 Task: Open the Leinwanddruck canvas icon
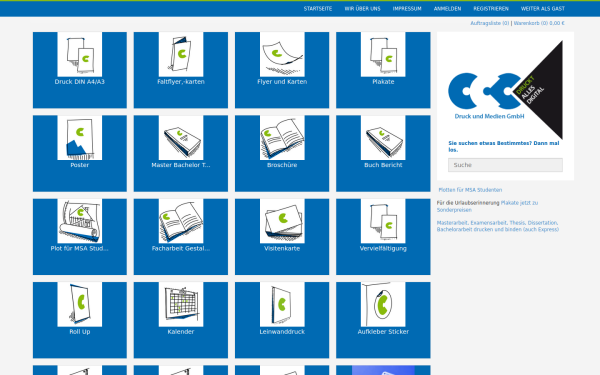click(x=282, y=305)
